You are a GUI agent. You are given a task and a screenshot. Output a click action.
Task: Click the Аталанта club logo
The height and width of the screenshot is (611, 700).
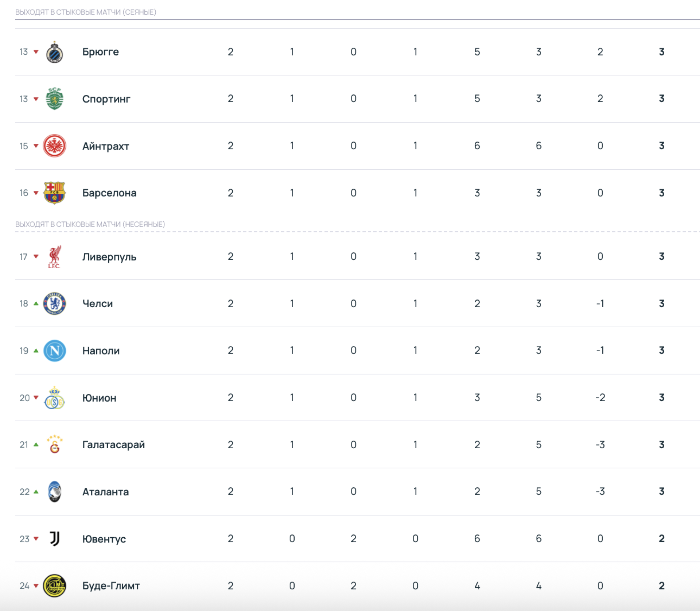(x=54, y=492)
